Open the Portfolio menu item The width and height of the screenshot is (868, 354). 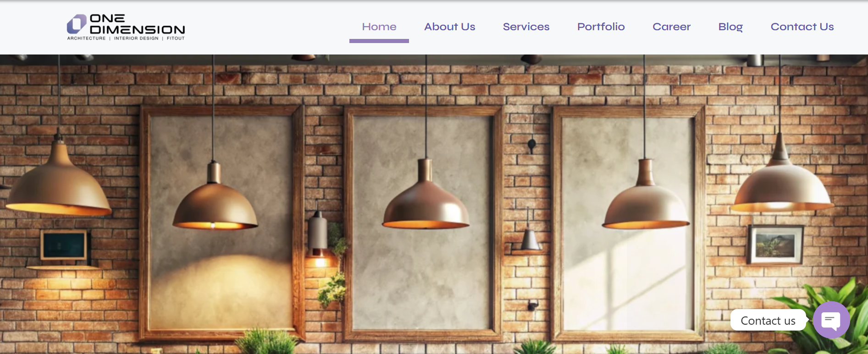point(601,27)
